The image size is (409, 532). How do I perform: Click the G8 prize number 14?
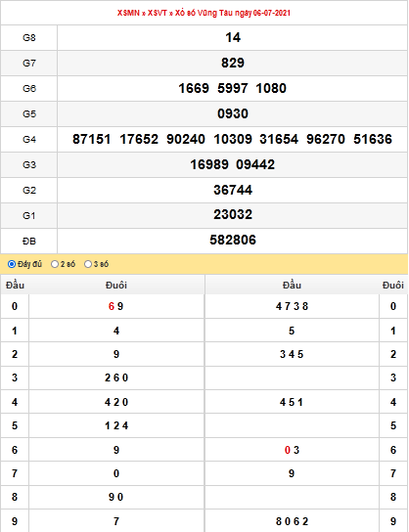(x=233, y=37)
